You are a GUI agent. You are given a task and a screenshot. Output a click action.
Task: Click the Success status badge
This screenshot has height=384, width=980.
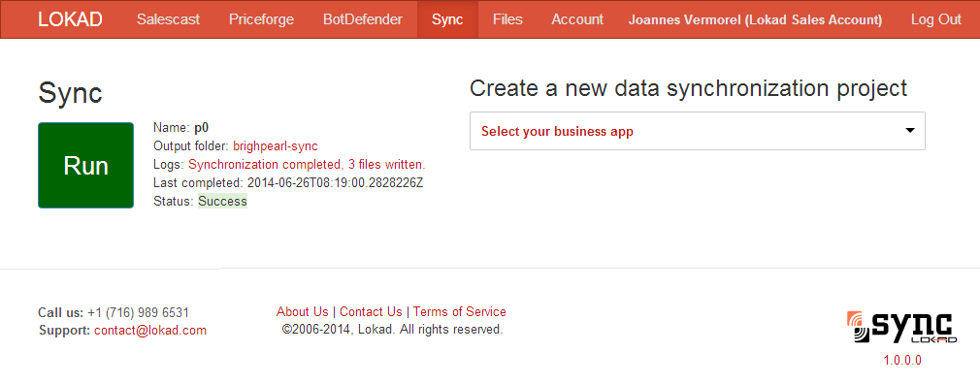pos(222,201)
